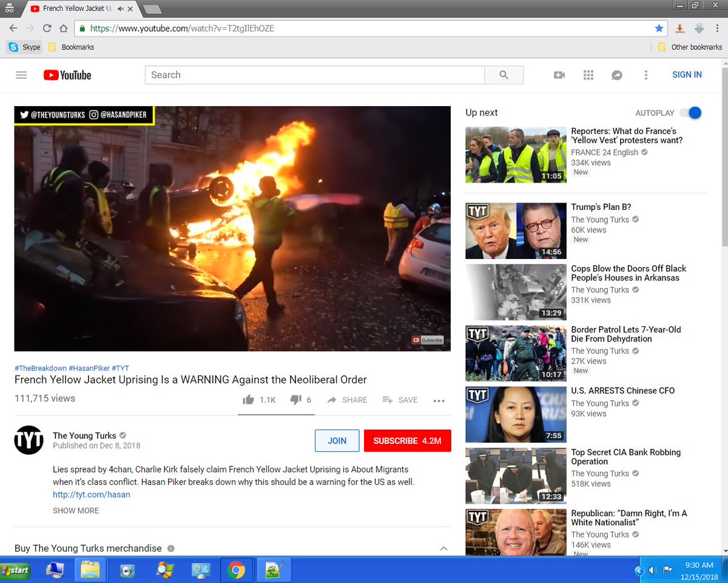Click the main video player
The image size is (728, 583).
(232, 229)
